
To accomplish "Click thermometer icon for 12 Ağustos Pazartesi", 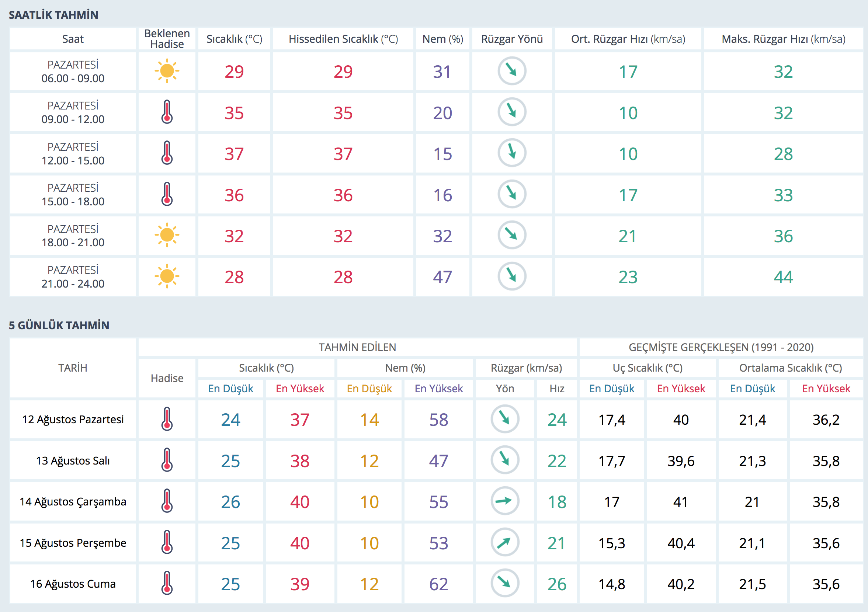I will [x=167, y=419].
